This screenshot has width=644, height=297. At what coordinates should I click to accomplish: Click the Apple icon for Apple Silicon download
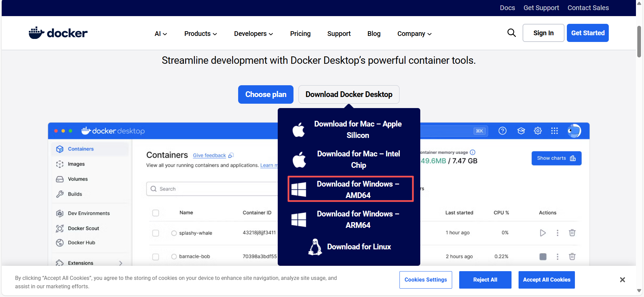click(x=299, y=130)
